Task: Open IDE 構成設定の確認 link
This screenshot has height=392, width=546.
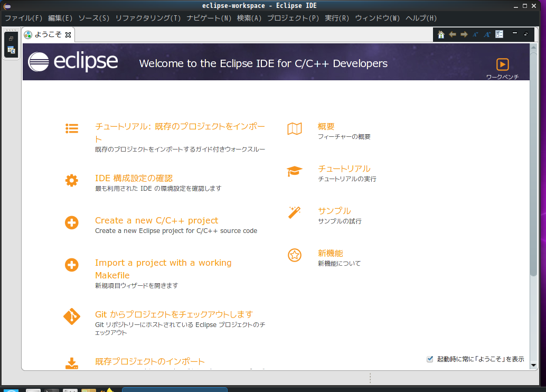Action: point(134,178)
